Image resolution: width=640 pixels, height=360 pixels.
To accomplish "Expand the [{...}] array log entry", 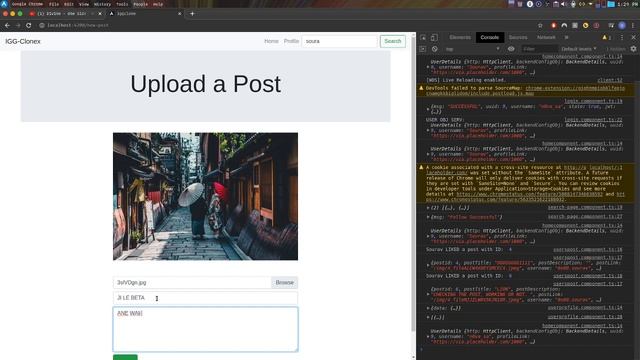I will [428, 317].
